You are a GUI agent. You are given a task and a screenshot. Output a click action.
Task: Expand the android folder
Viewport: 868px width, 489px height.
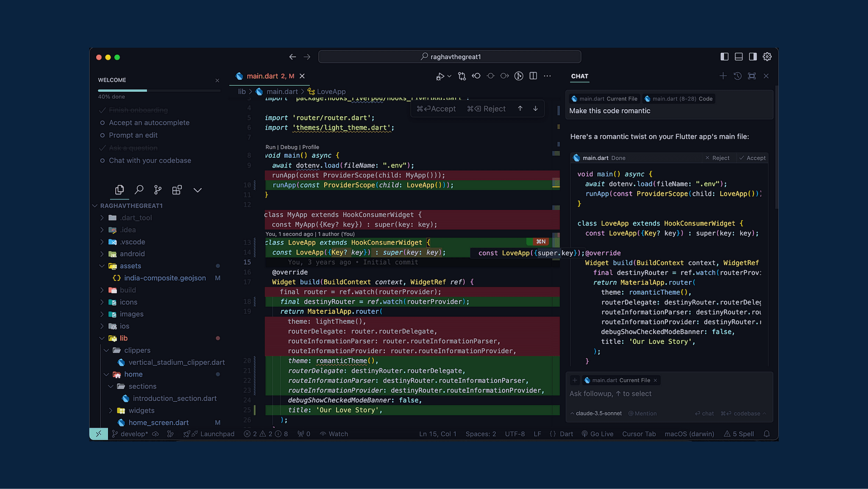point(102,254)
